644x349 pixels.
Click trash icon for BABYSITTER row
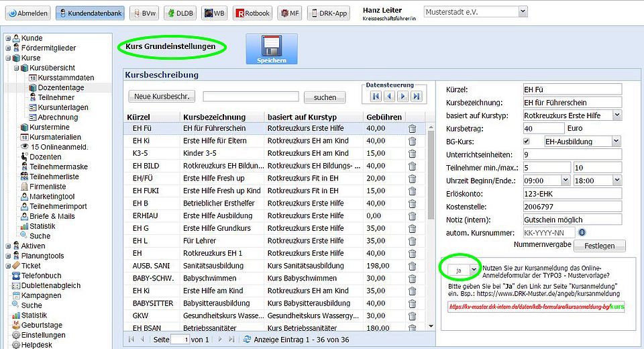(x=412, y=303)
